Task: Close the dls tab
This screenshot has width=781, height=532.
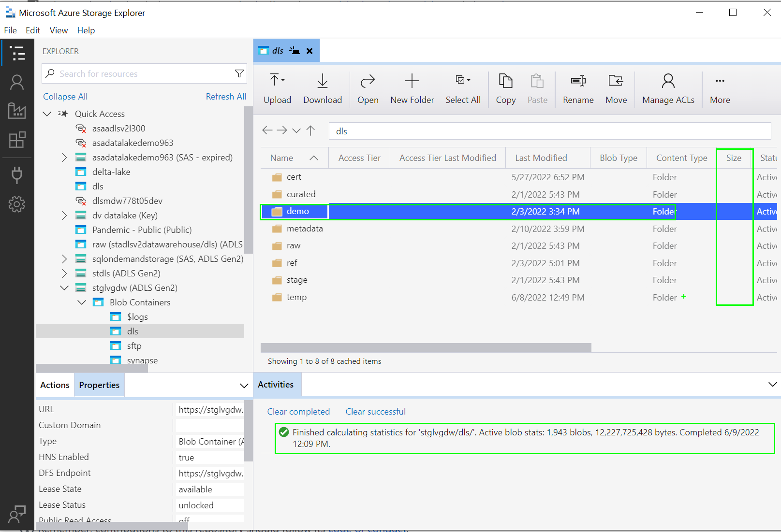Action: pos(309,51)
